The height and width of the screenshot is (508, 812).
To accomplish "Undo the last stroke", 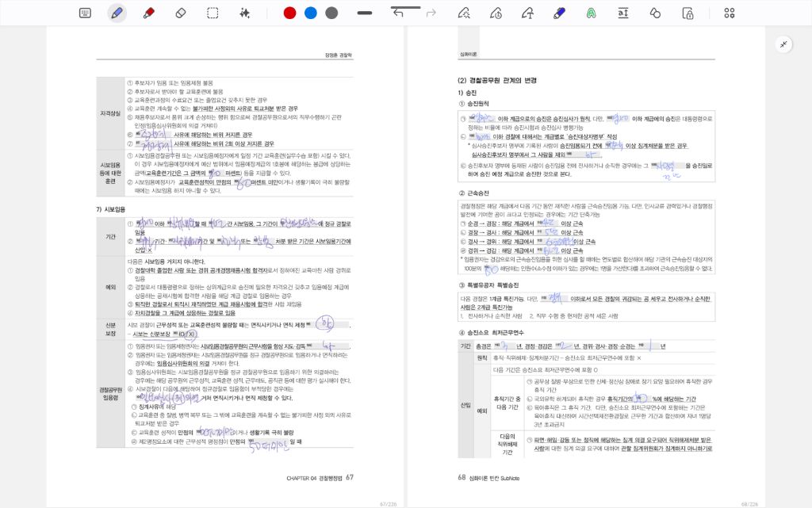I will (398, 13).
